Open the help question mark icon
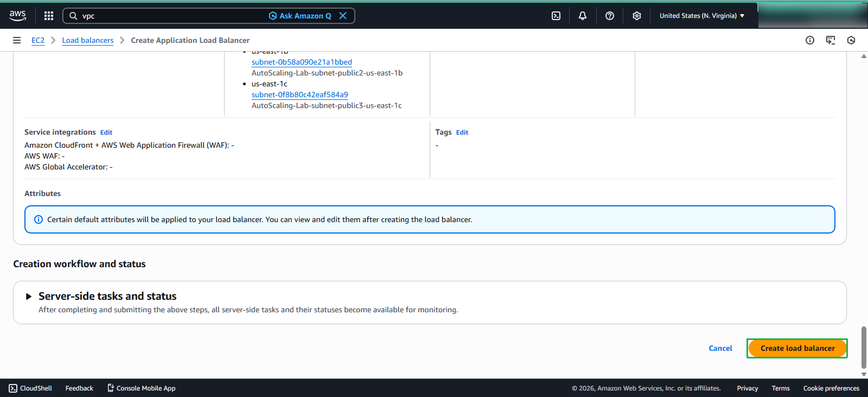 [x=610, y=16]
